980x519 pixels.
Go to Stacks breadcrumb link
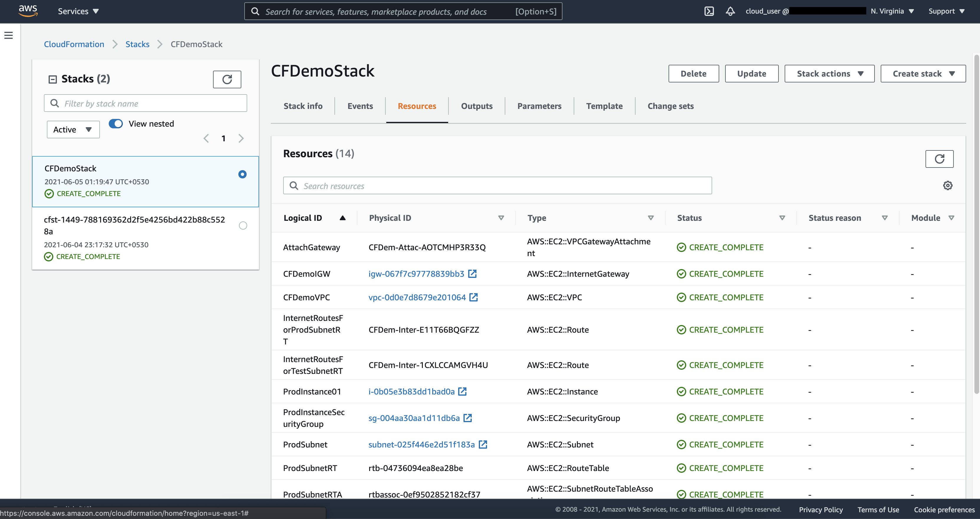tap(137, 44)
